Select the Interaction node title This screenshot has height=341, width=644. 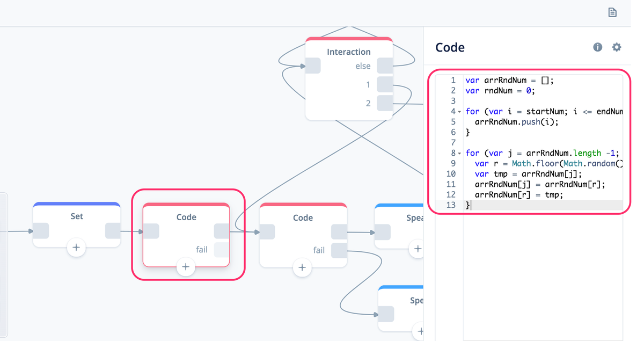349,52
